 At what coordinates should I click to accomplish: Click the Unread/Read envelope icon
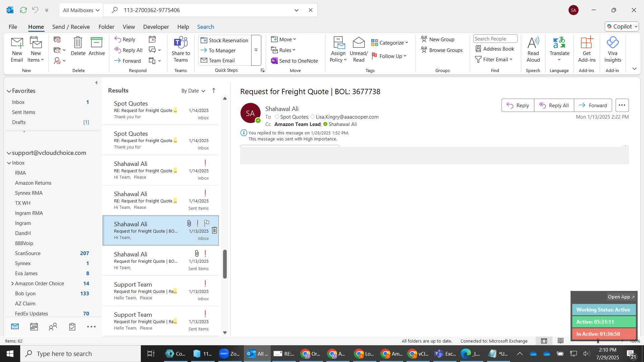(359, 49)
